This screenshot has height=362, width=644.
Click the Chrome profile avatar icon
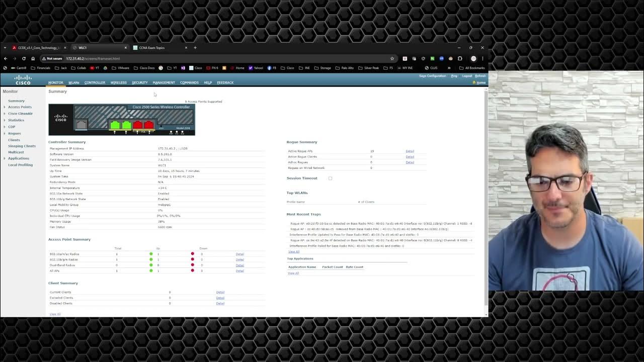tap(473, 58)
